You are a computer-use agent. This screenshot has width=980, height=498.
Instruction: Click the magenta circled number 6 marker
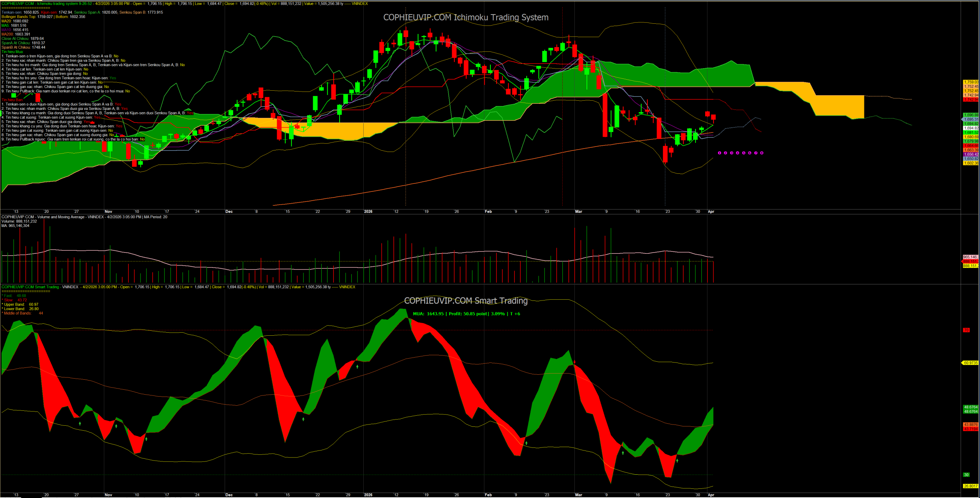point(750,153)
